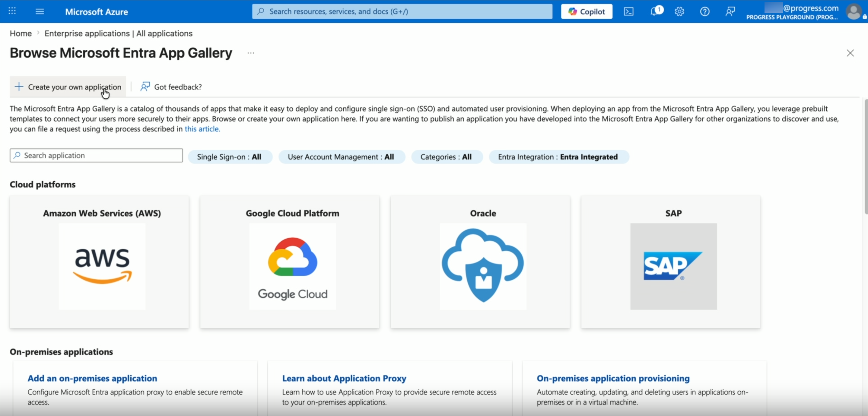Open Copilot assistant

point(587,11)
